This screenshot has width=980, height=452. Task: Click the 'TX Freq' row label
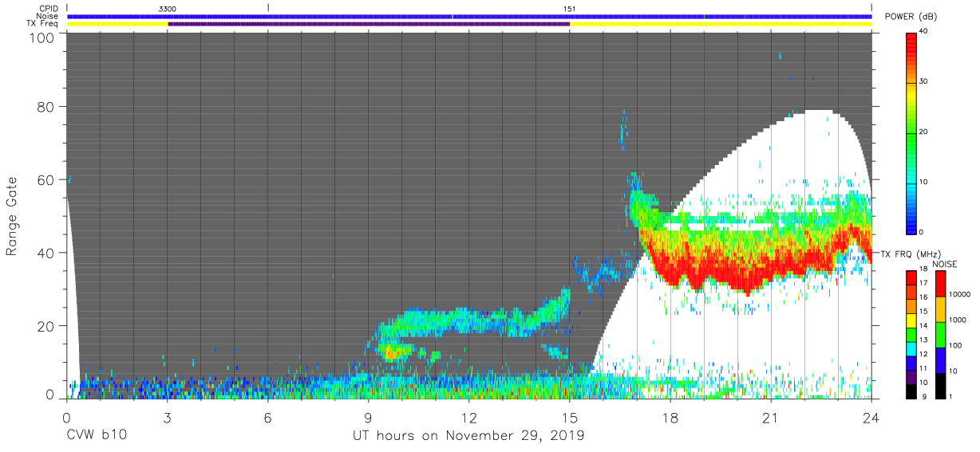(44, 24)
